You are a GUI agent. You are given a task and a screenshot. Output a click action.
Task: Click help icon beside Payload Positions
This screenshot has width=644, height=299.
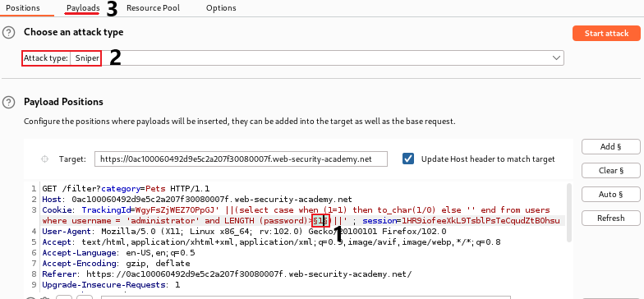[8, 102]
